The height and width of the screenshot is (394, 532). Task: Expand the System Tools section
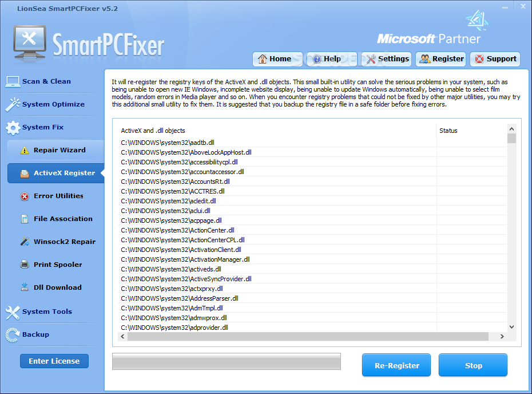pyautogui.click(x=47, y=312)
